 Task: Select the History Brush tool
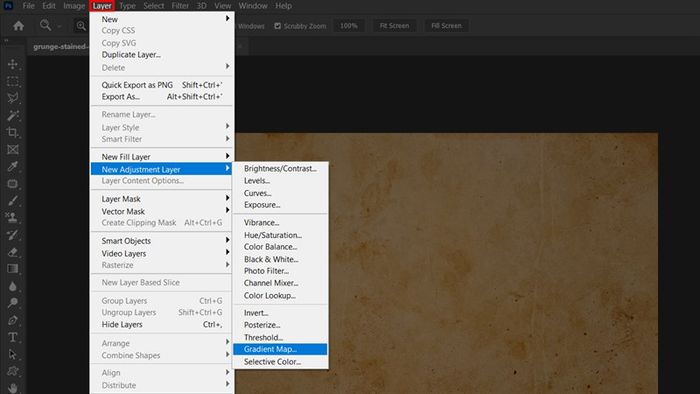click(x=12, y=235)
